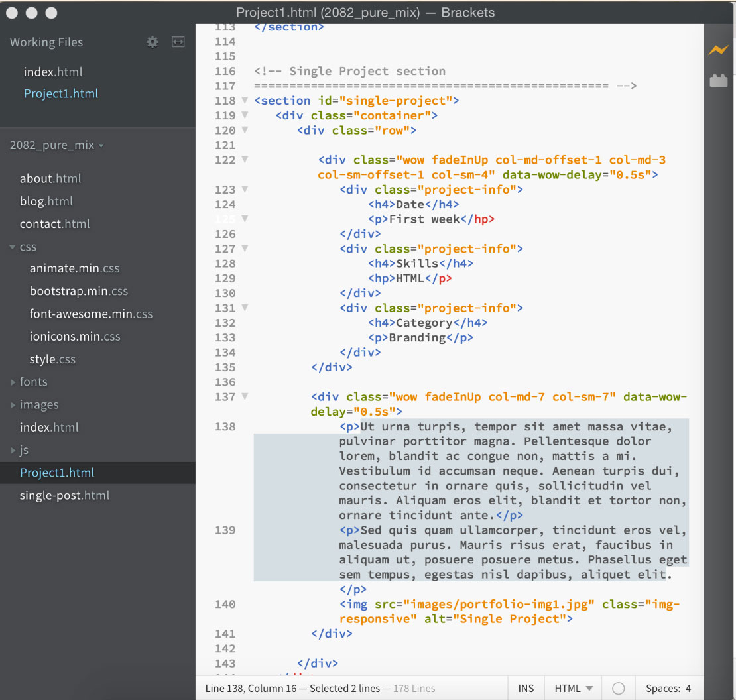Image resolution: width=736 pixels, height=700 pixels.
Task: Open font-awesome.min.css file
Action: pyautogui.click(x=91, y=314)
